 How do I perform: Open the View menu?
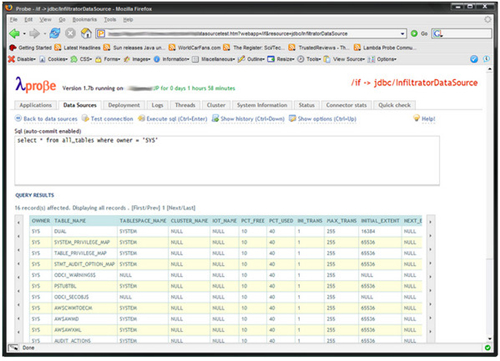pyautogui.click(x=45, y=20)
